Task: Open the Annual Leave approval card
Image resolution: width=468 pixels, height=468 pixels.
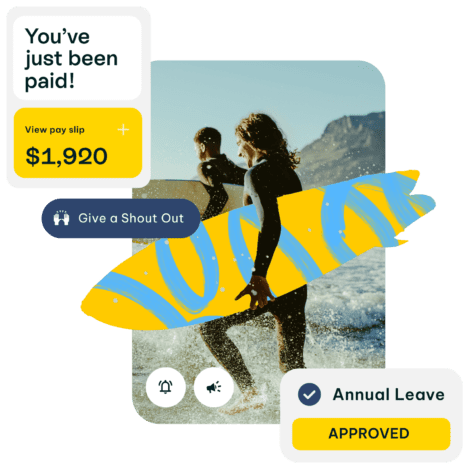Action: pos(371,415)
